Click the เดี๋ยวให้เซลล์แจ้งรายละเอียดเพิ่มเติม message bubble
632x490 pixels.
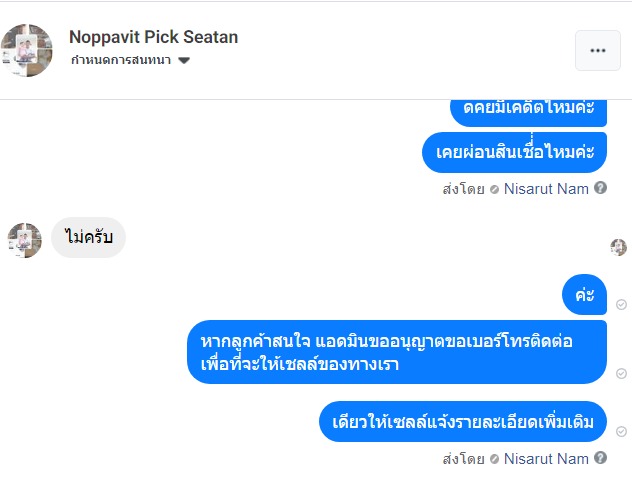pyautogui.click(x=463, y=422)
